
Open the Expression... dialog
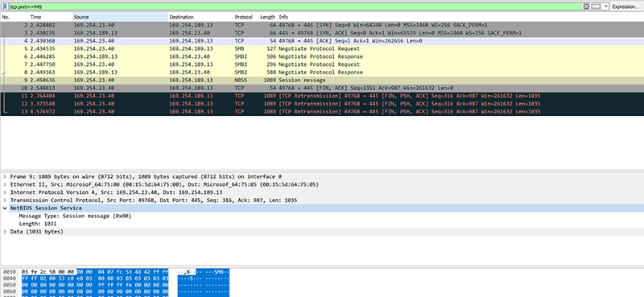click(625, 6)
